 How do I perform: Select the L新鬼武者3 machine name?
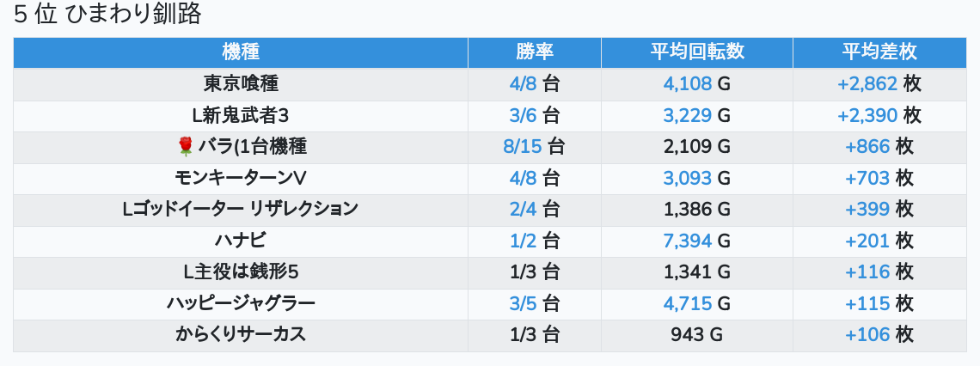click(241, 115)
